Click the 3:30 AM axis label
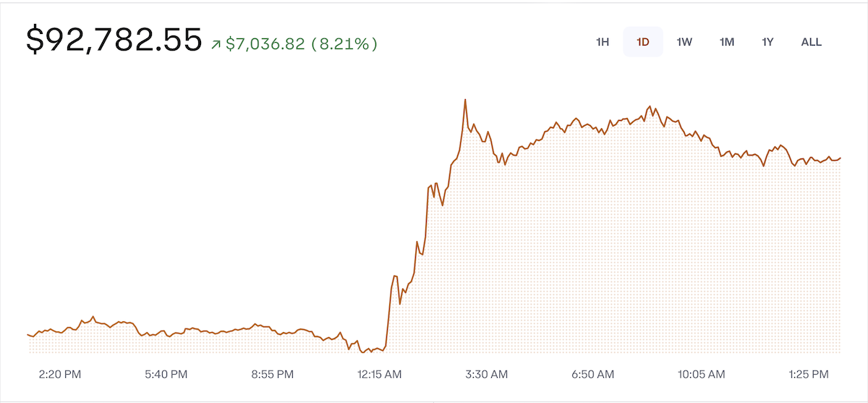The width and height of the screenshot is (868, 403). pos(486,374)
